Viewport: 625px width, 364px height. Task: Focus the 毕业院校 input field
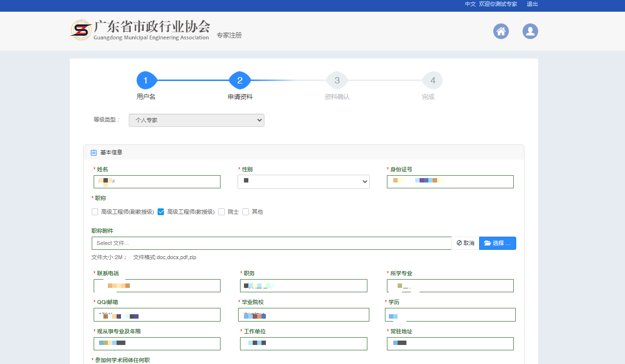[303, 315]
